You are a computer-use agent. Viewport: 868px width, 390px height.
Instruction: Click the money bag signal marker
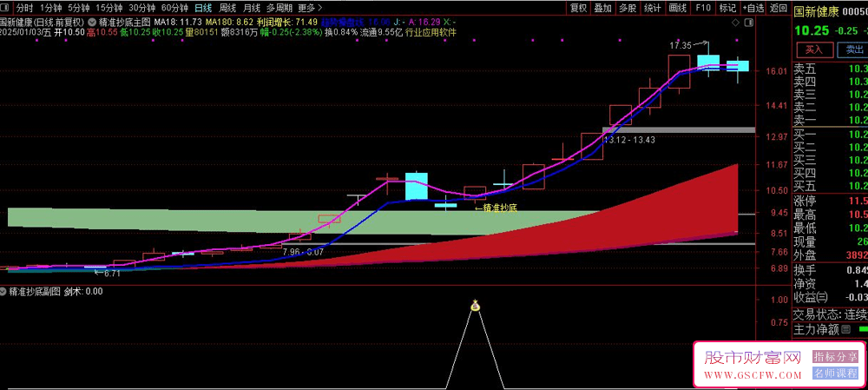click(475, 305)
